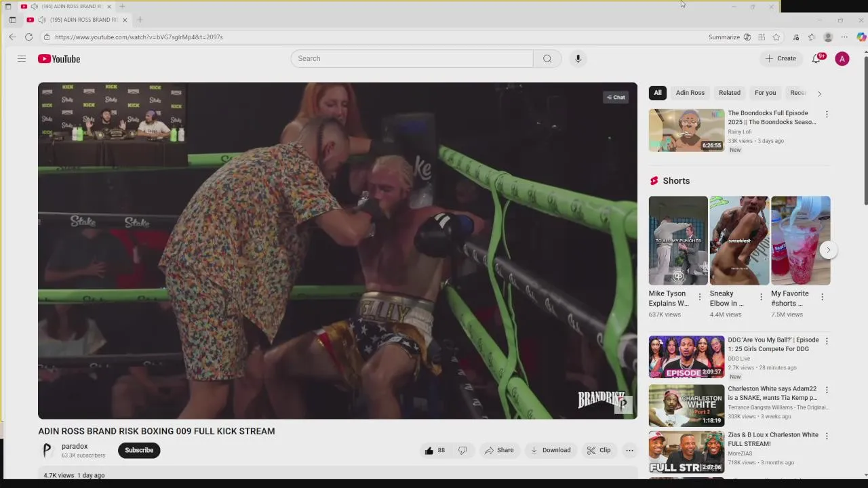Click into the YouTube search field
The image size is (868, 488).
point(412,58)
